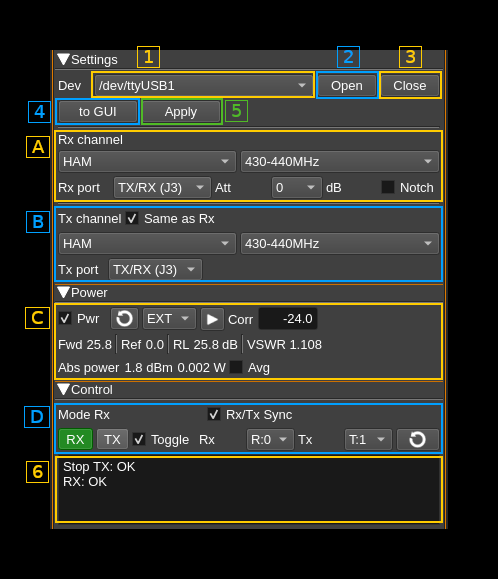Open the R:0 Rx device dropdown

tap(270, 439)
